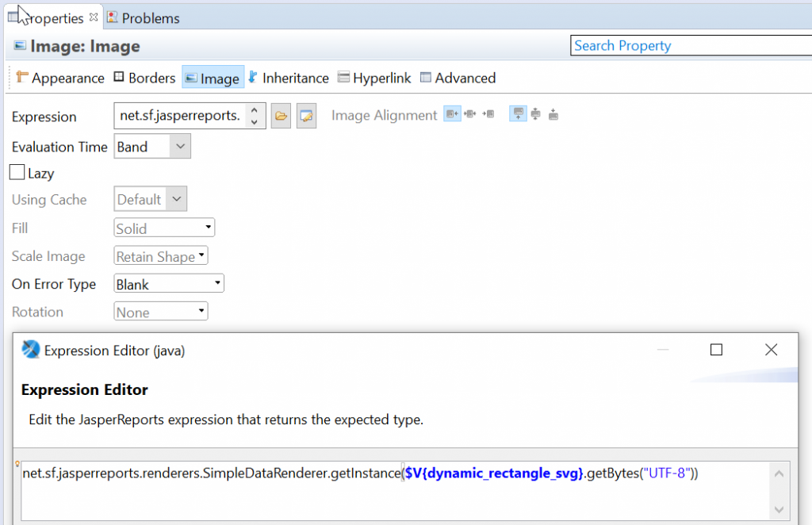Open the expression editor icon beside Expression field
812x525 pixels.
click(x=305, y=114)
